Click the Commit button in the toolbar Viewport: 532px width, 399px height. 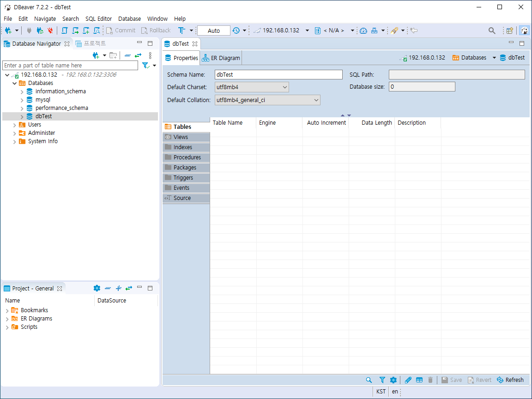pyautogui.click(x=121, y=30)
